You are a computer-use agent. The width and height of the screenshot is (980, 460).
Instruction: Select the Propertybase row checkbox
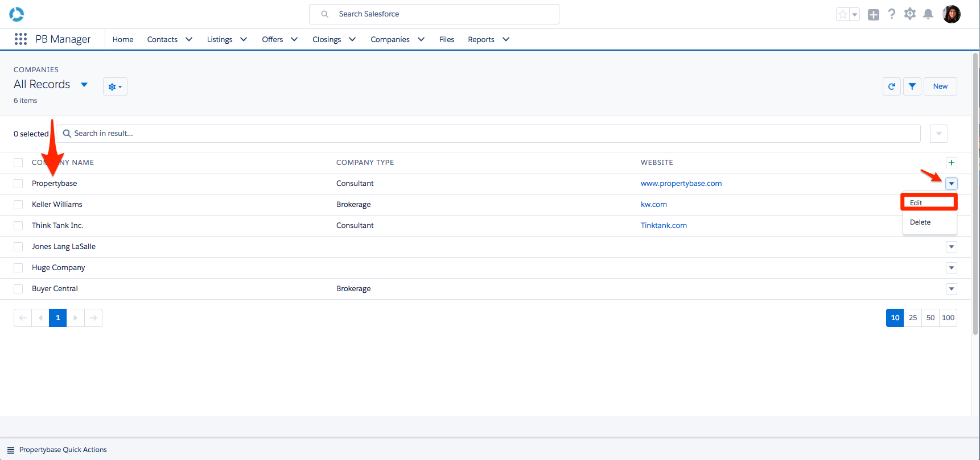click(x=18, y=184)
